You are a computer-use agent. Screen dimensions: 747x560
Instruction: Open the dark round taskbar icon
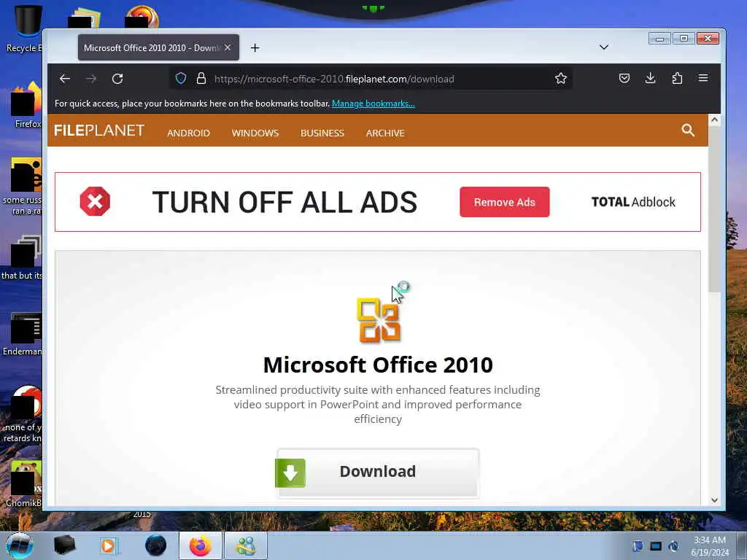(156, 545)
